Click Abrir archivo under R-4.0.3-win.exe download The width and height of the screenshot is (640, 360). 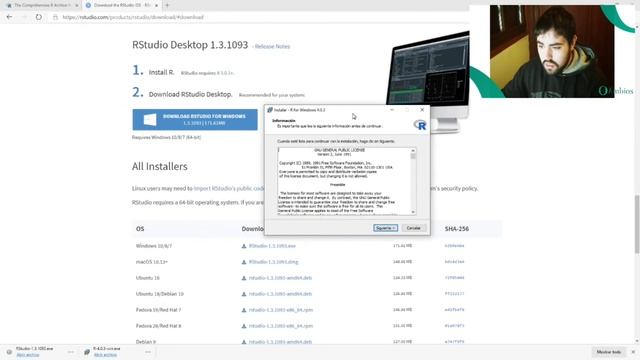(105, 355)
